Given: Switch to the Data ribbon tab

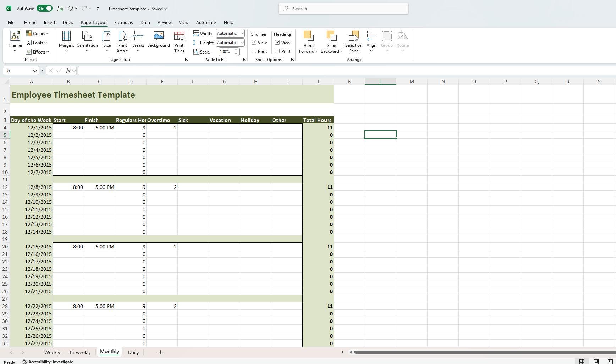Looking at the screenshot, I should pos(145,22).
